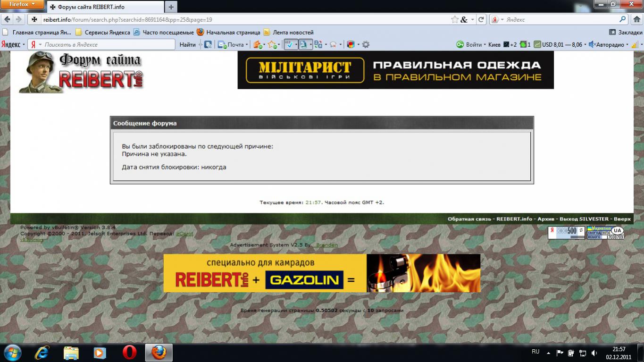This screenshot has width=644, height=362.
Task: Click the REIBERT + GAZOLIN banner
Action: click(322, 273)
